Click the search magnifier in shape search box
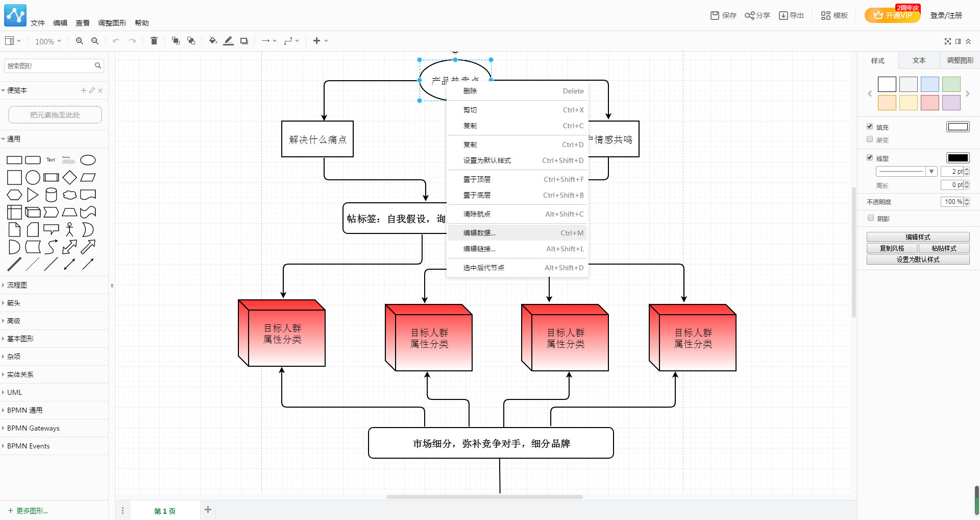Viewport: 980px width, 520px height. [x=98, y=66]
